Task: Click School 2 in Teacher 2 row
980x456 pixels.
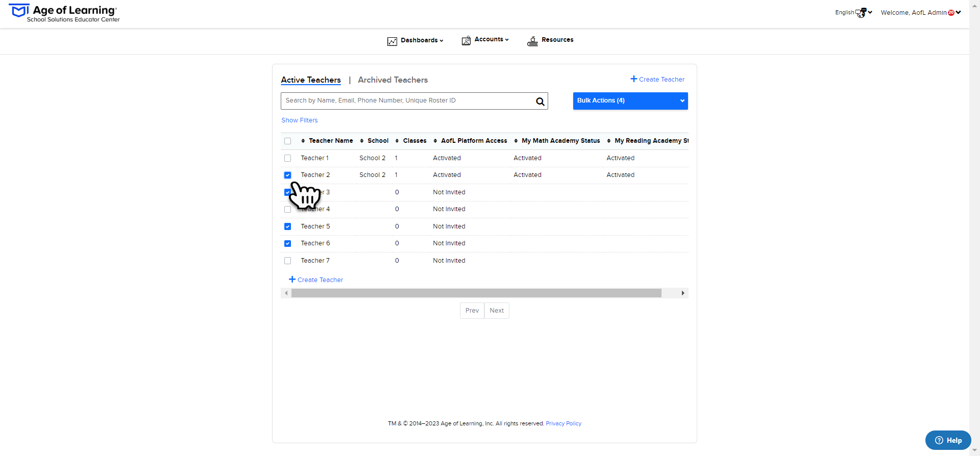Action: (x=372, y=175)
